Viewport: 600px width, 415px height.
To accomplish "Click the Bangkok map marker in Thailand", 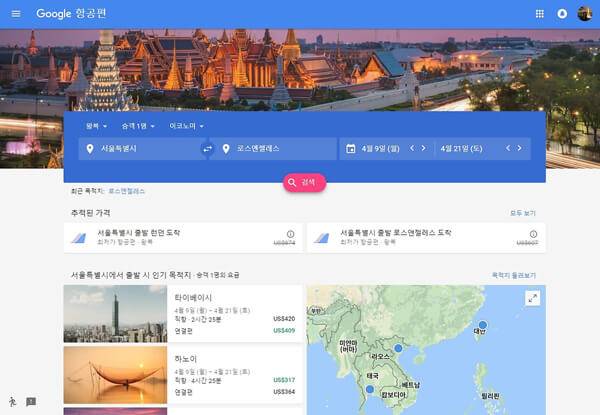I will point(370,389).
